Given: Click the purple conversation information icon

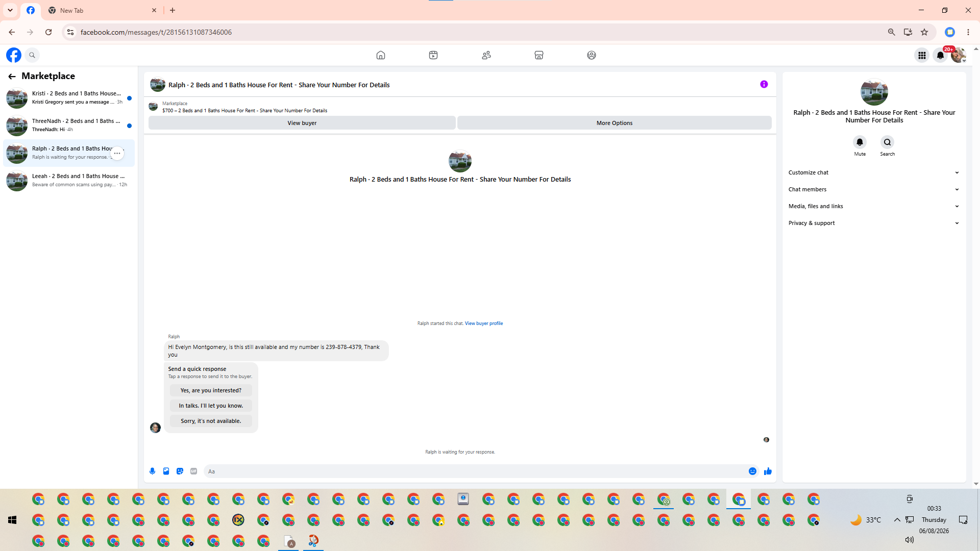Looking at the screenshot, I should coord(764,84).
